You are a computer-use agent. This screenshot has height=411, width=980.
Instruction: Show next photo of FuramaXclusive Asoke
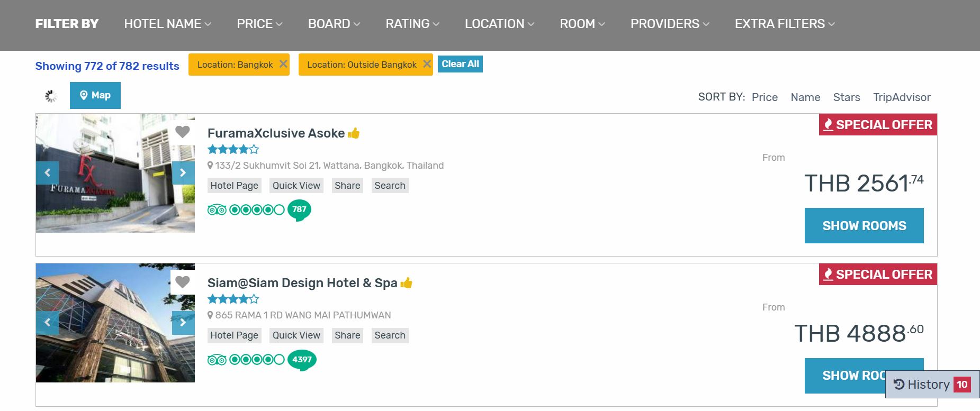coord(183,173)
